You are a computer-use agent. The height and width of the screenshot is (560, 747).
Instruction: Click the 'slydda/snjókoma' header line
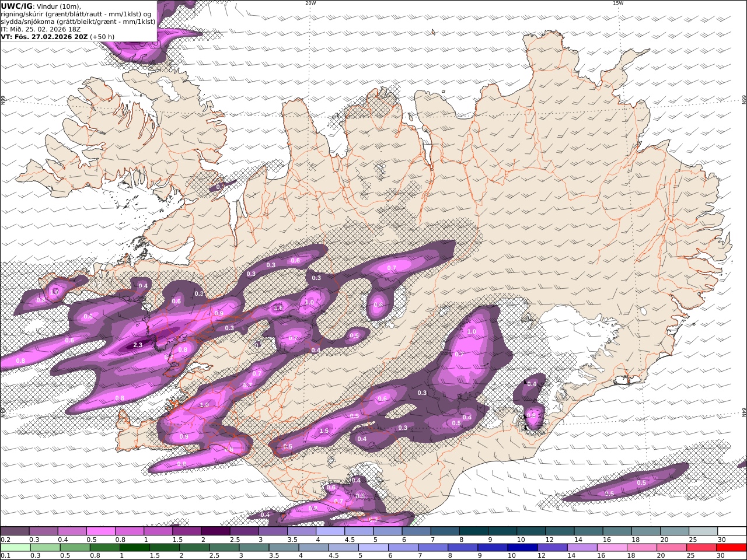[78, 22]
